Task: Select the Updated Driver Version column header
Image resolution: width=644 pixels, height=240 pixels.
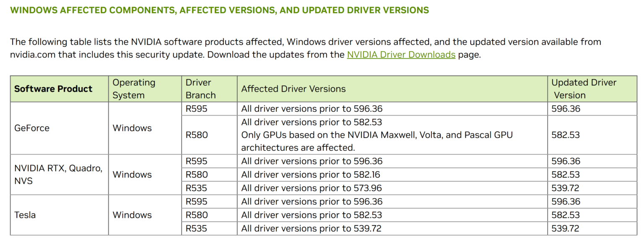Action: click(x=592, y=89)
